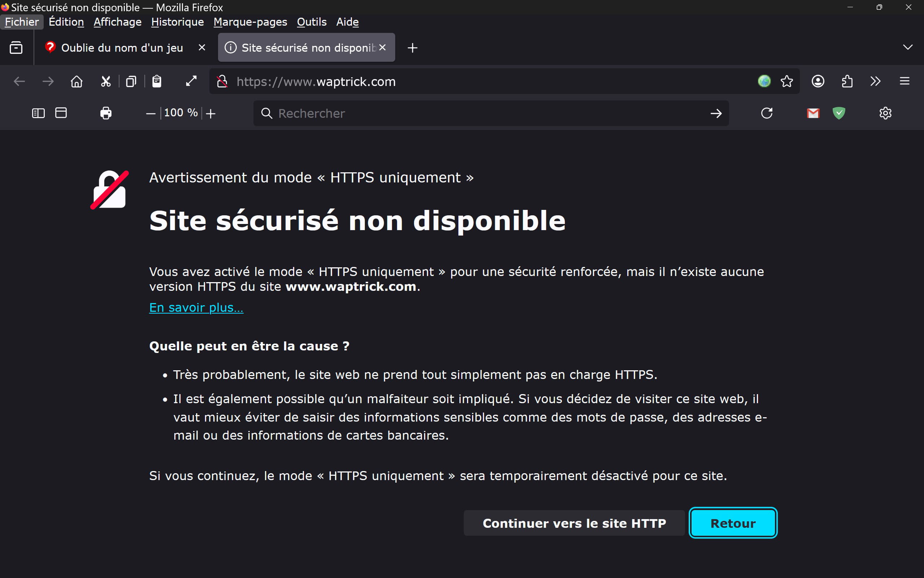Go back with the left arrow button
This screenshot has height=578, width=924.
19,81
